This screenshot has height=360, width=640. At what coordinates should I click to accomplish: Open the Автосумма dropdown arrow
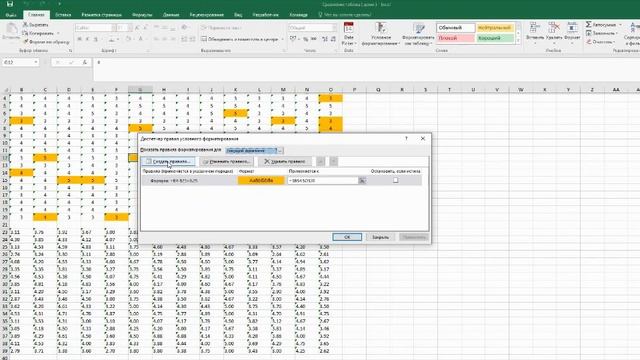click(620, 25)
